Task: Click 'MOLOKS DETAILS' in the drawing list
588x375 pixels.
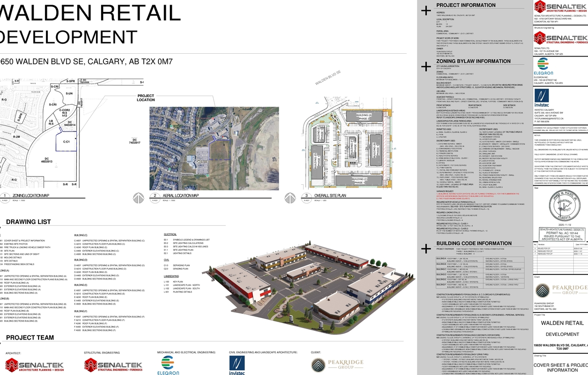Action: 14,257
